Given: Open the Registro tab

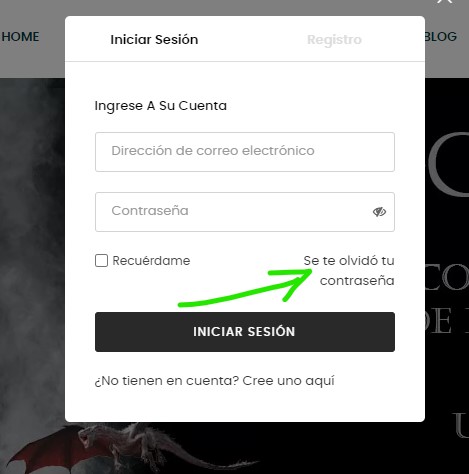Looking at the screenshot, I should pos(334,40).
